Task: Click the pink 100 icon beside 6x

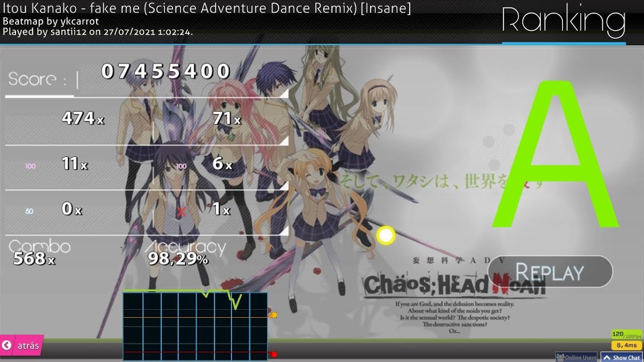Action: pyautogui.click(x=182, y=166)
